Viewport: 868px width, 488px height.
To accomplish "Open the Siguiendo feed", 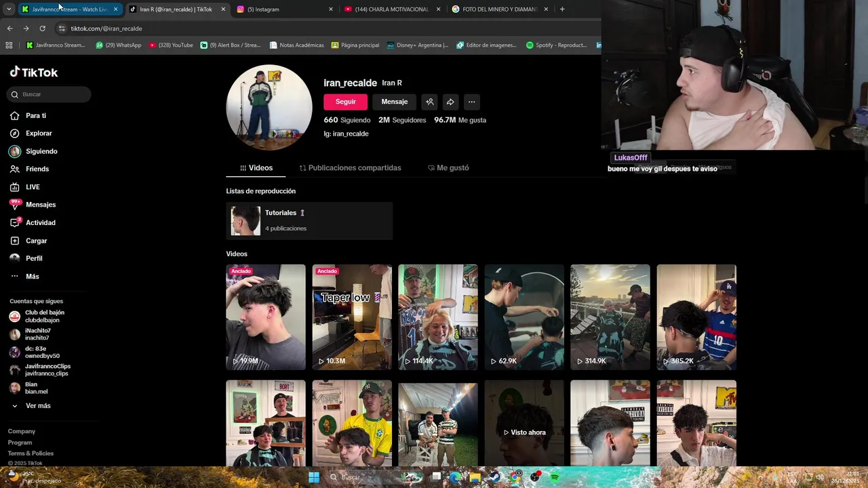I will [33, 151].
